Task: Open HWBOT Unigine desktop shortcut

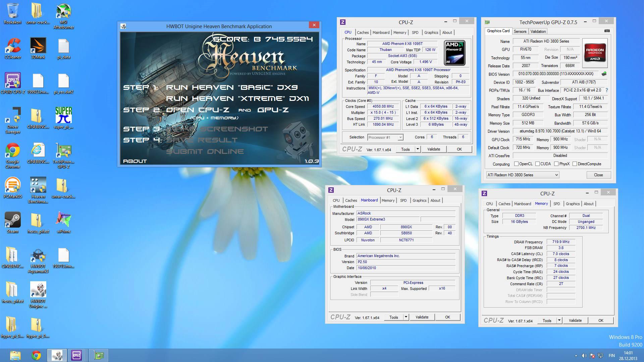Action: pos(38,295)
